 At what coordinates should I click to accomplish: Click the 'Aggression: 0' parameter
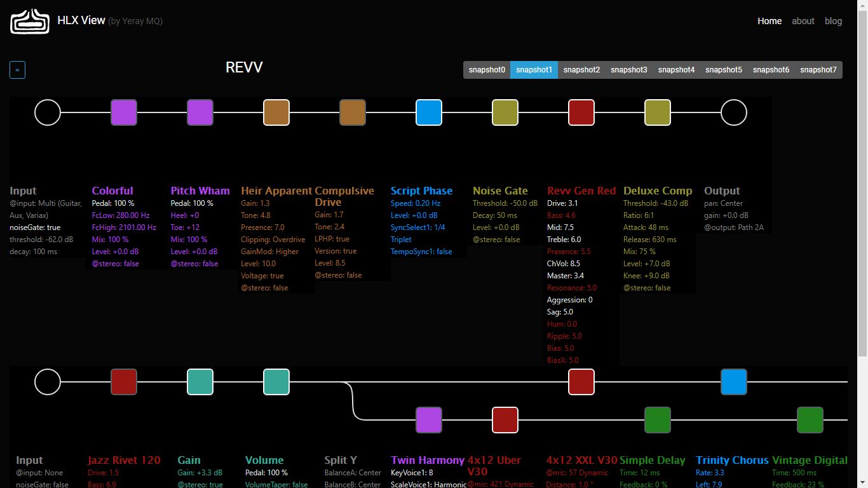(570, 300)
